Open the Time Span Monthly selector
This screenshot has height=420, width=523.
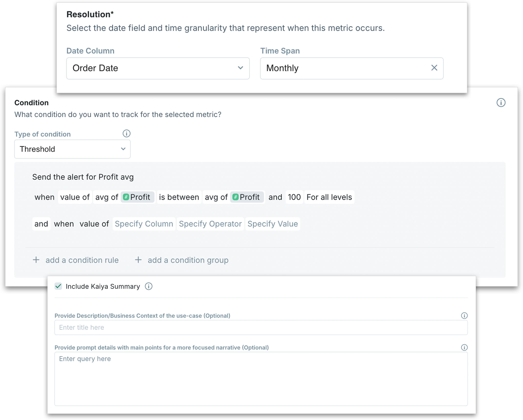[x=342, y=68]
